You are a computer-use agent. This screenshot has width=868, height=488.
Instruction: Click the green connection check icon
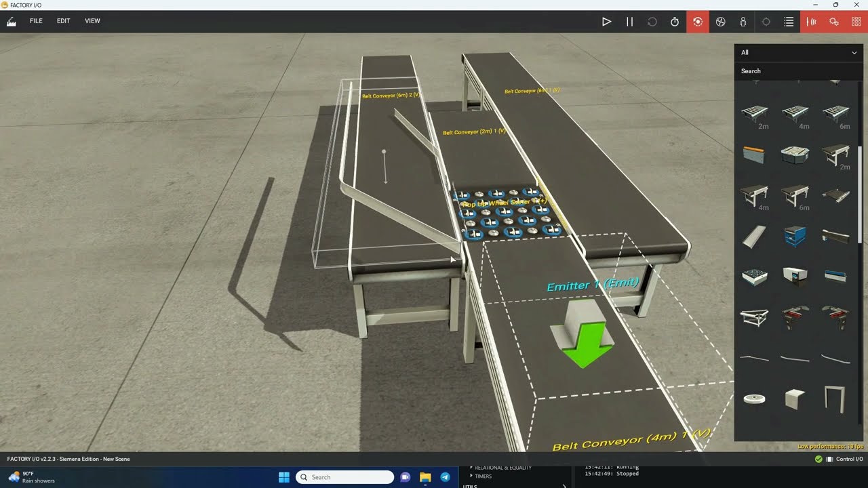click(818, 459)
